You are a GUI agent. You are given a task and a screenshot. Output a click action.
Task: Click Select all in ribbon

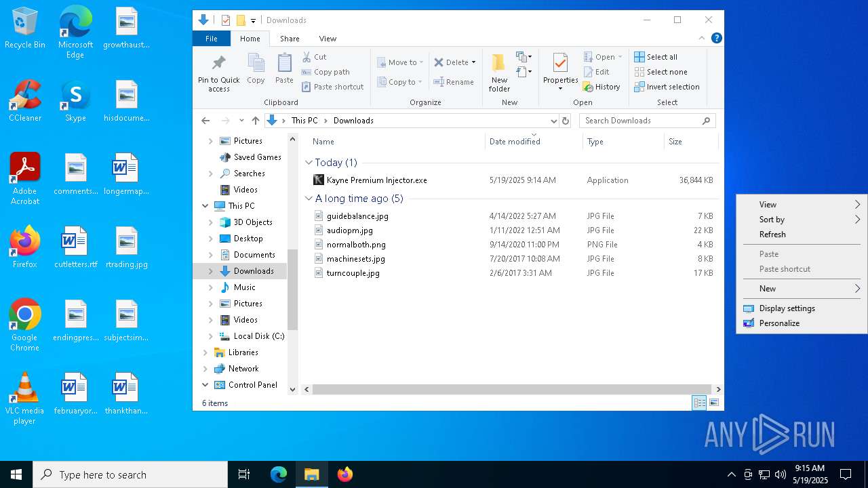pos(656,57)
